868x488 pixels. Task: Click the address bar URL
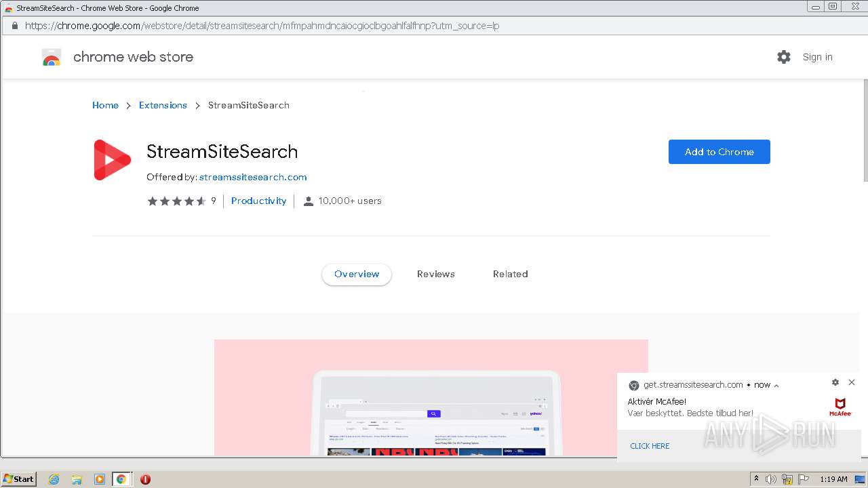[x=262, y=26]
